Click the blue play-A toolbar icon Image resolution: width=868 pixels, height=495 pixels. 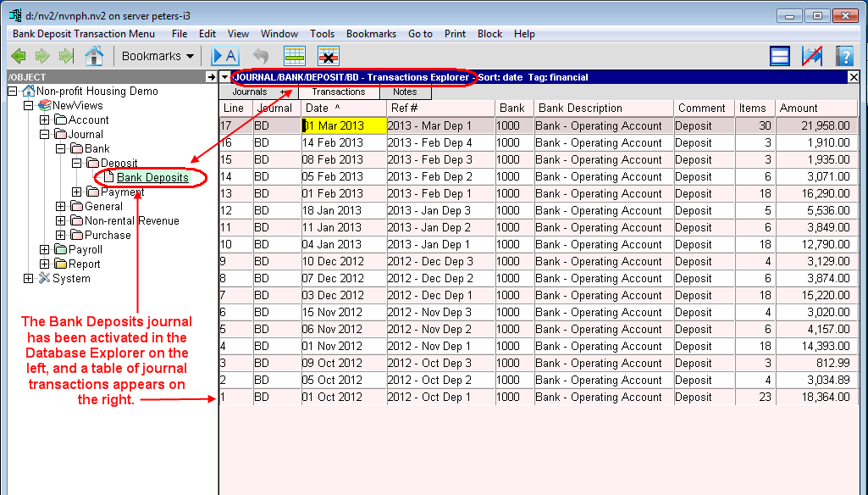[x=224, y=57]
